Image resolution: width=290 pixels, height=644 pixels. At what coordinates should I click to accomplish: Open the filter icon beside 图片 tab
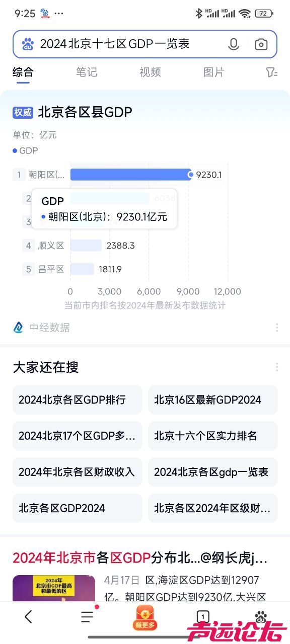tap(271, 72)
